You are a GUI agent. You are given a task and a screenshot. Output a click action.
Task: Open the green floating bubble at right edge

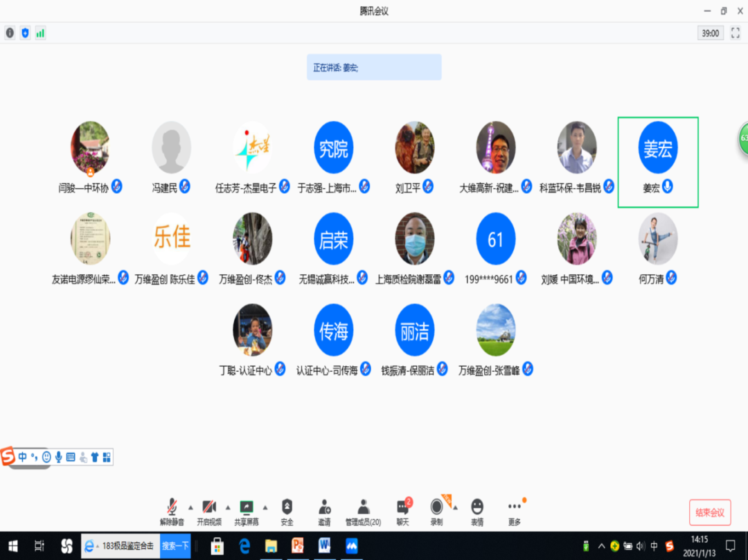[743, 138]
